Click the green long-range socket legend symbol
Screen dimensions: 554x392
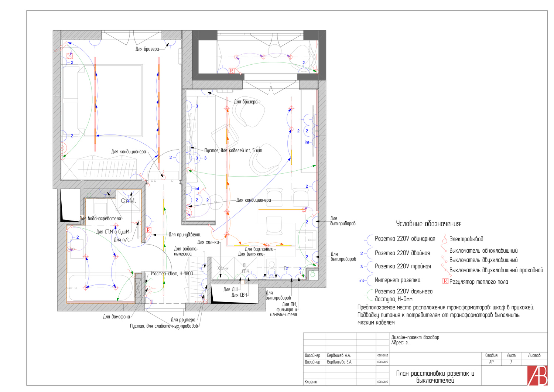(369, 295)
